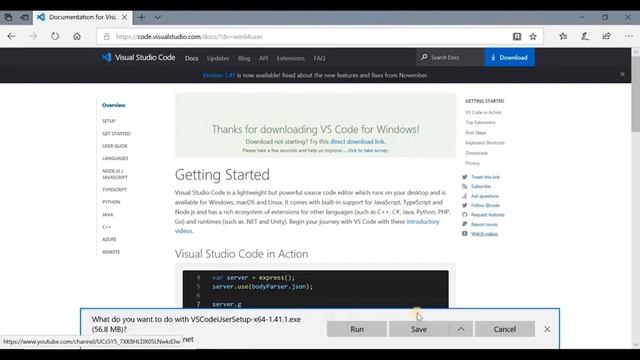
Task: Jump to First Steps section
Action: pyautogui.click(x=476, y=133)
